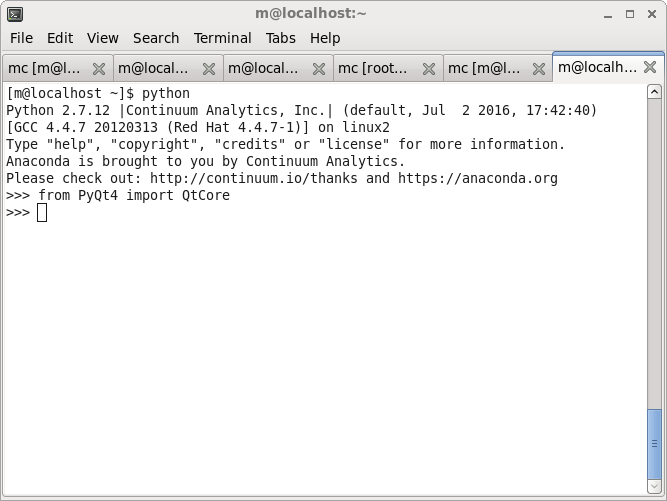Close the "mc [root..." tab
This screenshot has height=501, width=667.
click(429, 69)
